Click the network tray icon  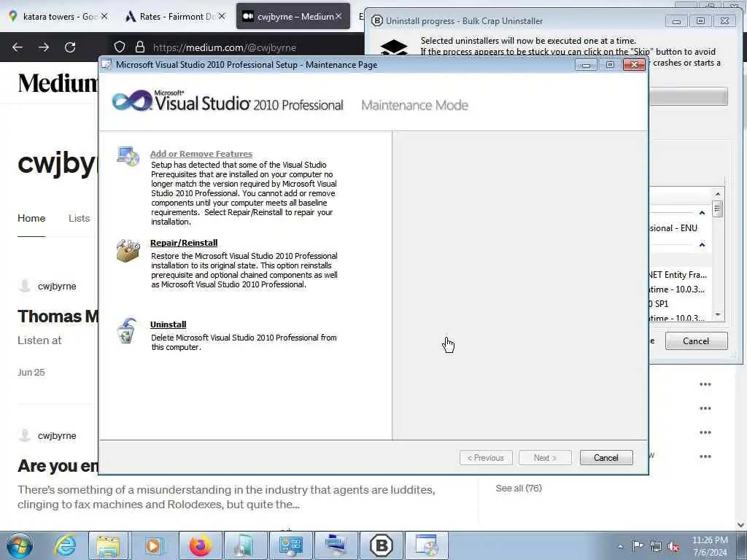coord(656,546)
